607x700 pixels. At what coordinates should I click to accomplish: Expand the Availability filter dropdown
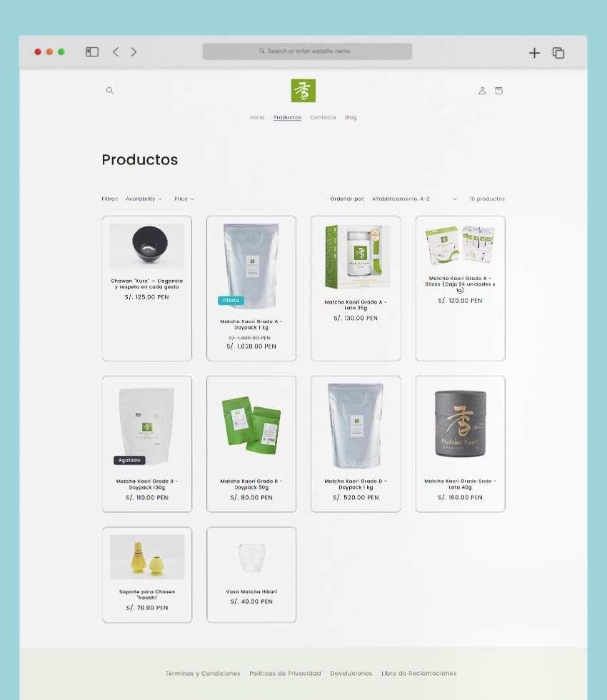pyautogui.click(x=144, y=199)
